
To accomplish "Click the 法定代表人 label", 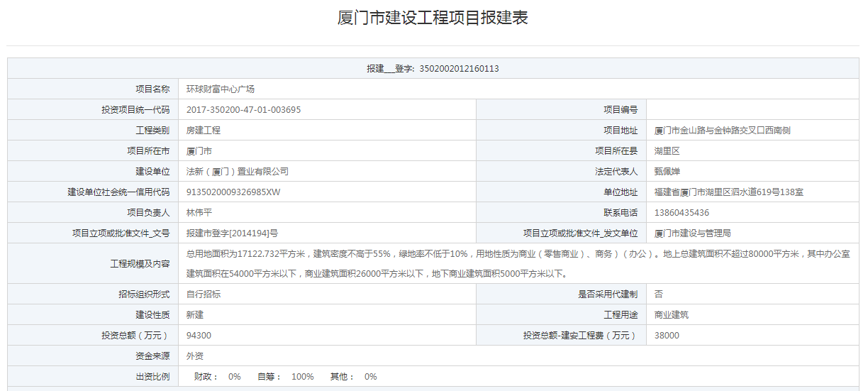I will [x=616, y=172].
